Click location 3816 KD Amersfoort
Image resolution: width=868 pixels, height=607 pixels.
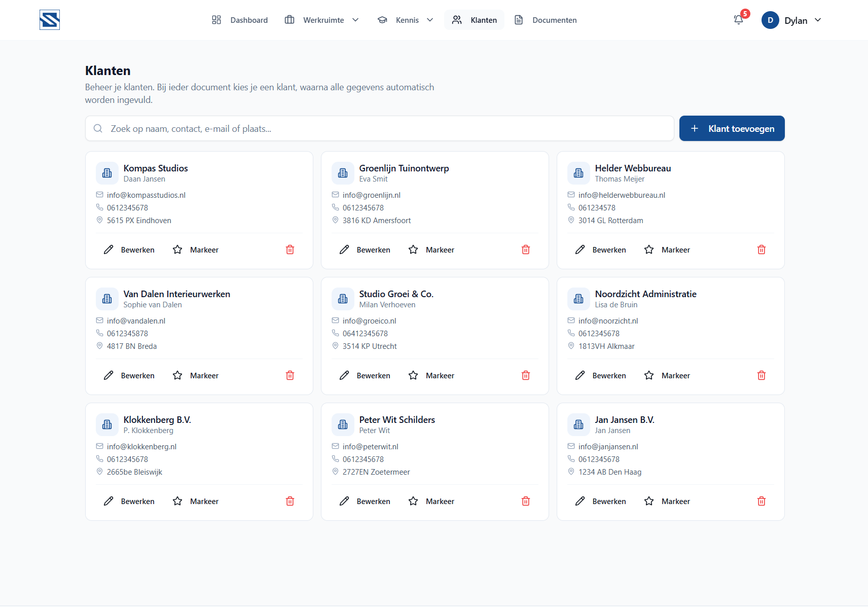click(377, 221)
